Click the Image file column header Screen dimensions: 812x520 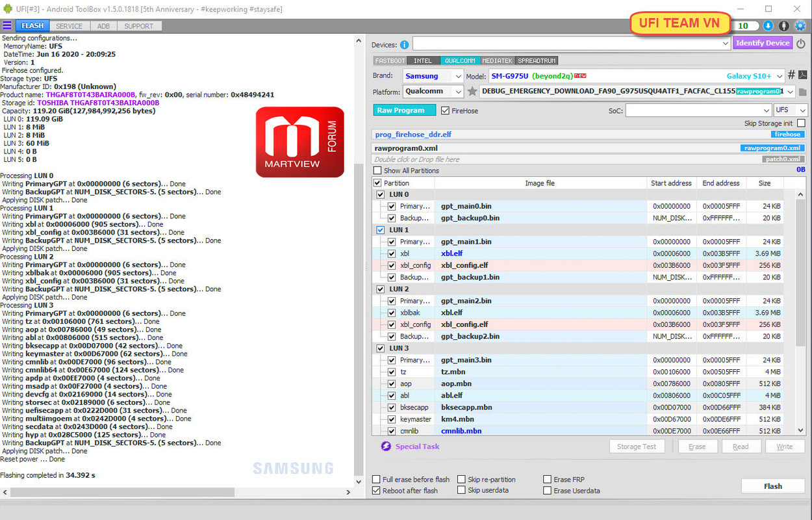pos(540,183)
